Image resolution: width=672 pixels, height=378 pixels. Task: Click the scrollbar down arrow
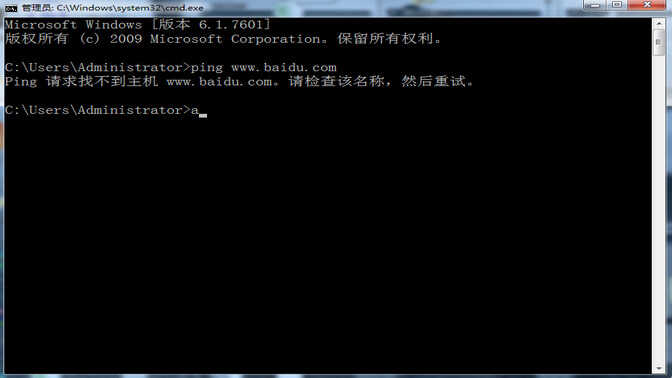[659, 368]
